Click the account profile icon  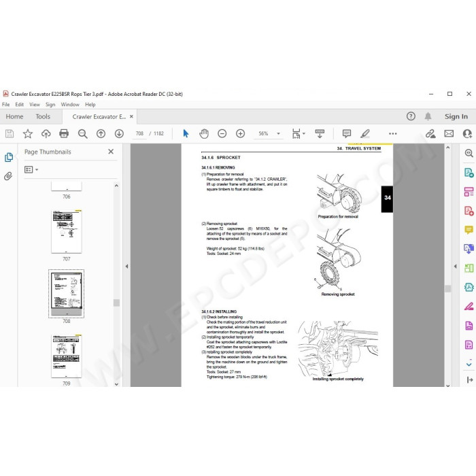[468, 133]
